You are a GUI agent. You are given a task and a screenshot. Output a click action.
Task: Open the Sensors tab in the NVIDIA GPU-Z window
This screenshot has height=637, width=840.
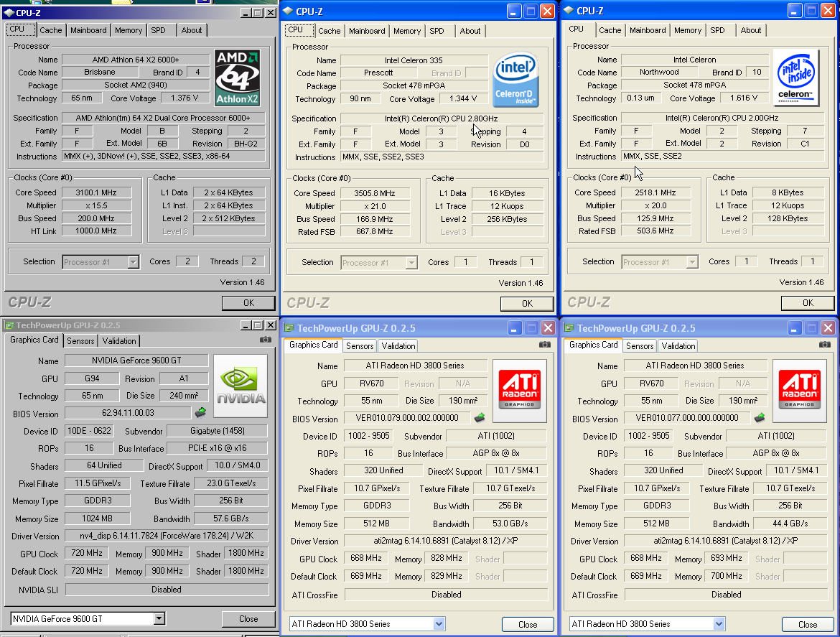pyautogui.click(x=80, y=341)
